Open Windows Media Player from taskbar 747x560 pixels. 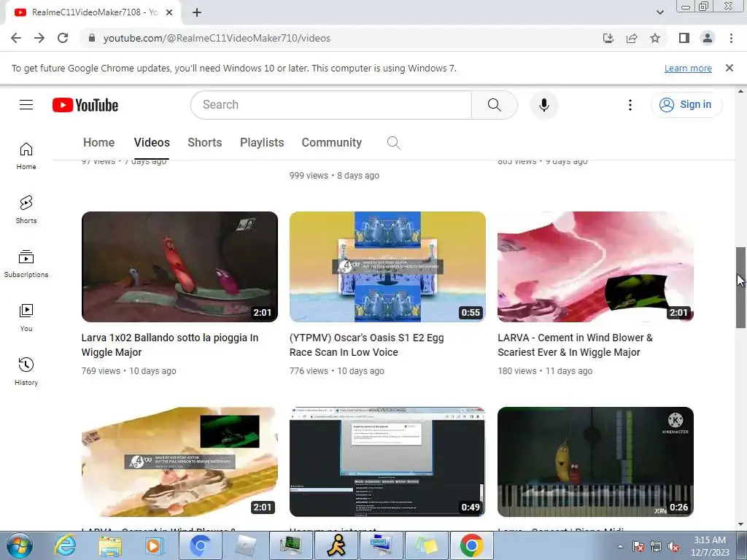(153, 545)
